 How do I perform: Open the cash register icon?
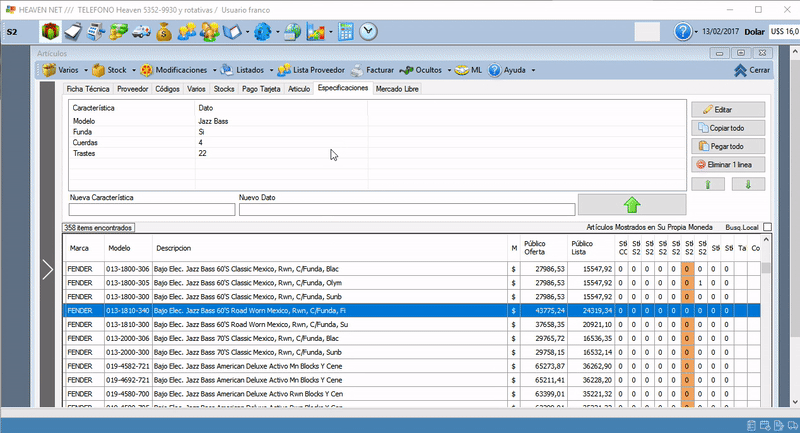(95, 32)
